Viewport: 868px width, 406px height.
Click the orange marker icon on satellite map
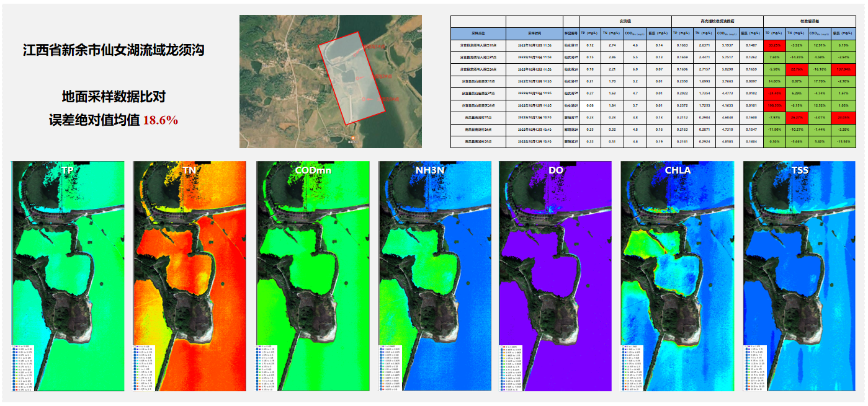(354, 137)
